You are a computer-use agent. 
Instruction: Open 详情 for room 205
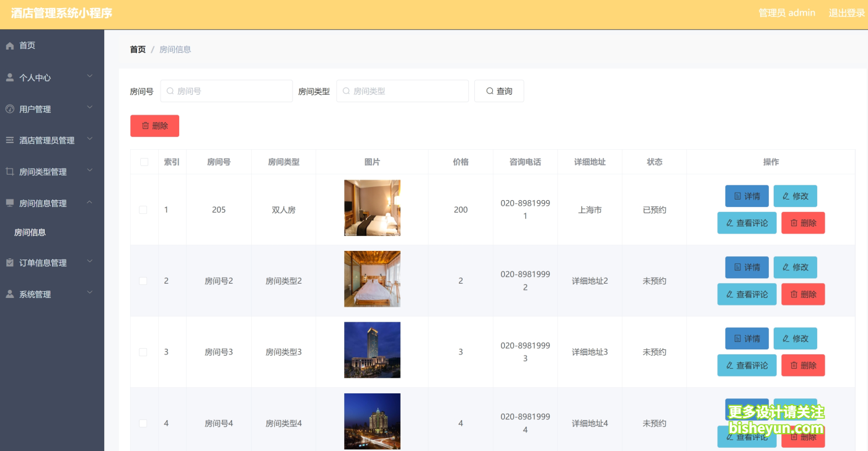746,195
